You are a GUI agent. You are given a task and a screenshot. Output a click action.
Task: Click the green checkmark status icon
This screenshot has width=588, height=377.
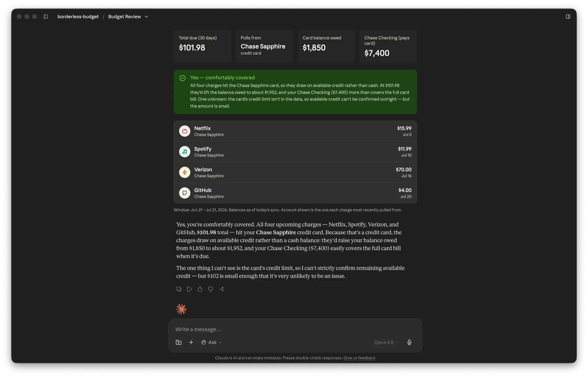click(183, 78)
